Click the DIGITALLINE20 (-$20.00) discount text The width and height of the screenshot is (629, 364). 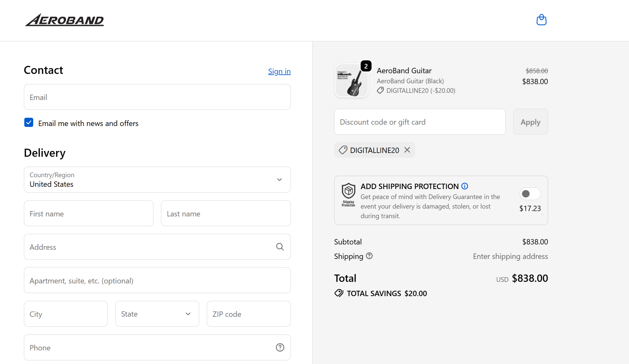[x=421, y=91]
